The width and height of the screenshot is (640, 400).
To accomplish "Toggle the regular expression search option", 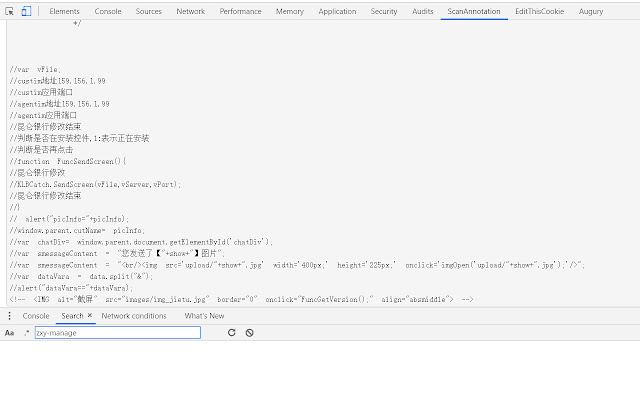I will pos(27,333).
